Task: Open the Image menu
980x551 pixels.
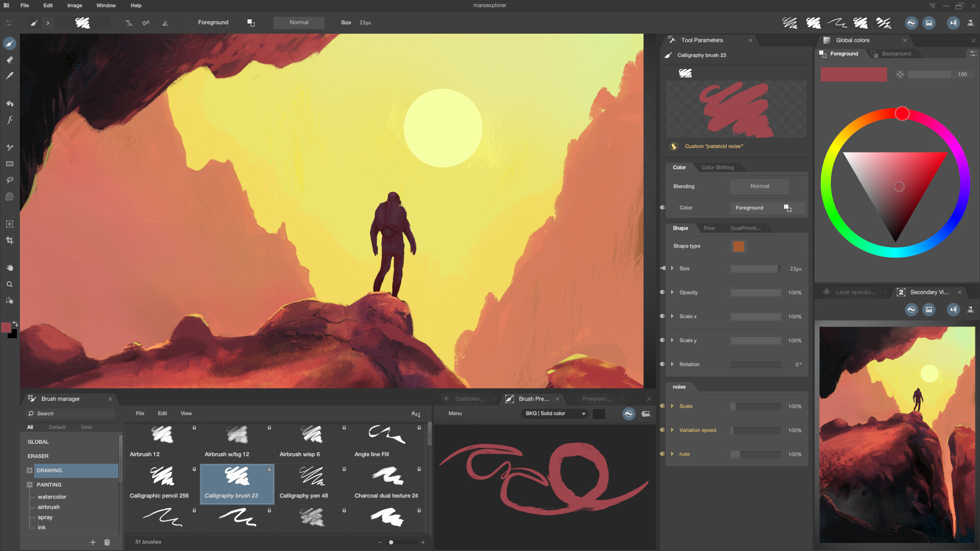Action: point(74,6)
